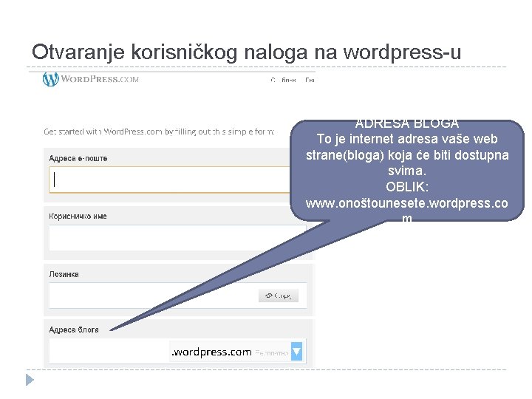Click the Адреса блога label
Viewport: 532px width, 399px height.
[x=74, y=330]
